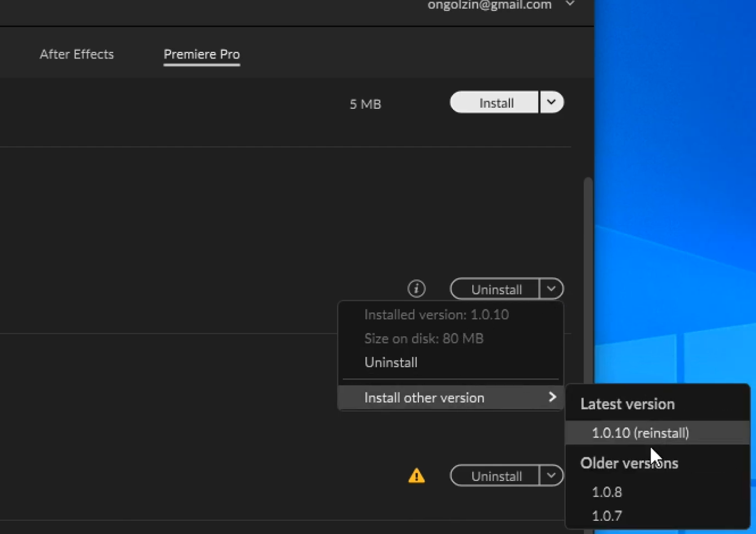
Task: Toggle dropdown arrow beside the info-icon Uninstall button
Action: [x=551, y=289]
